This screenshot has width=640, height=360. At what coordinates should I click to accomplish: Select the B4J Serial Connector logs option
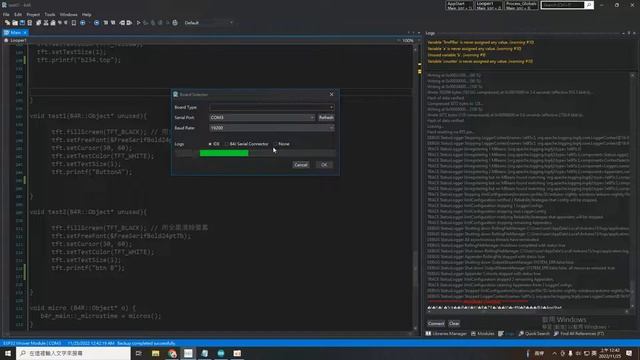[247, 144]
